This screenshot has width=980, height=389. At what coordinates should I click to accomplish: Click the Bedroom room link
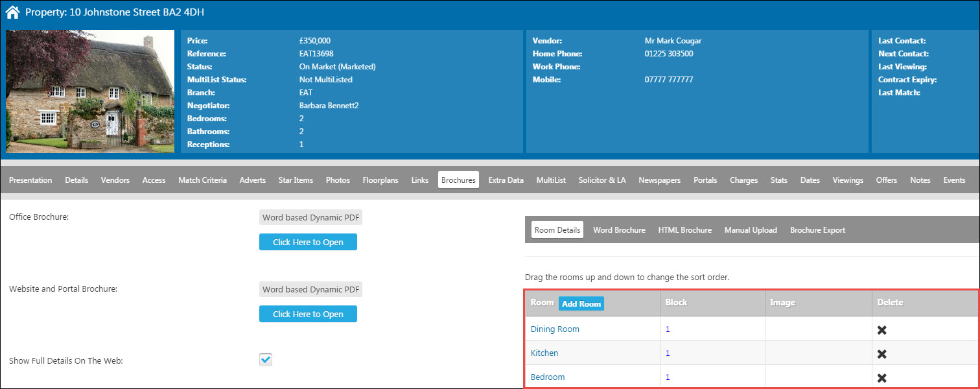pos(548,377)
